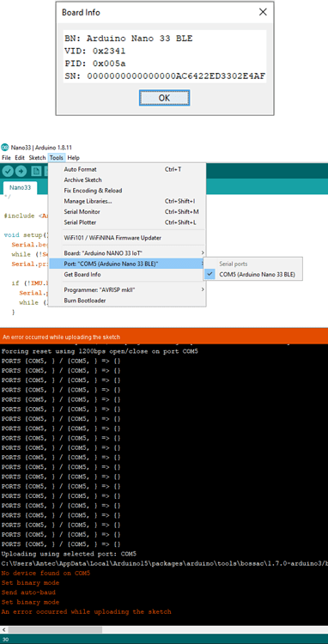Expand the Board Arduino NANO 33 IoT submenu

point(133,253)
